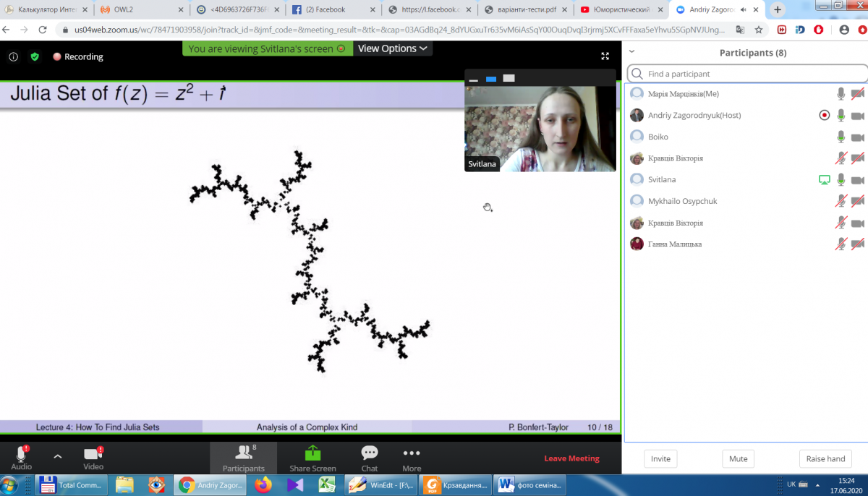The width and height of the screenshot is (868, 496).
Task: Click the Raise hand button
Action: click(x=825, y=458)
